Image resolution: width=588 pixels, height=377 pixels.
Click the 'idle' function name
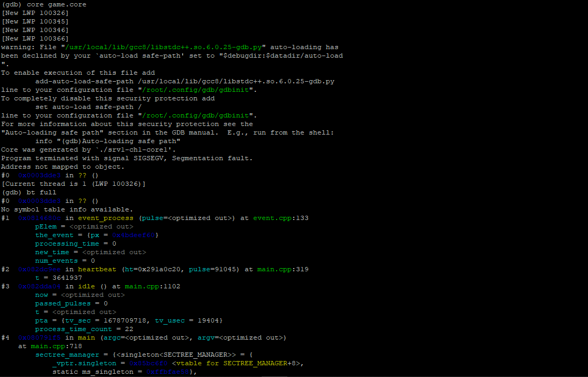[87, 287]
